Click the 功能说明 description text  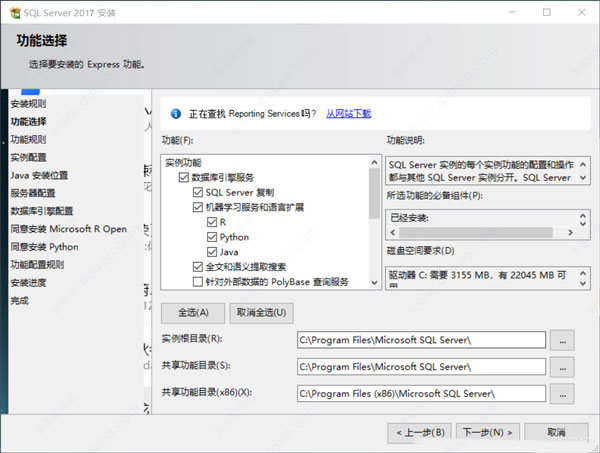click(x=481, y=171)
